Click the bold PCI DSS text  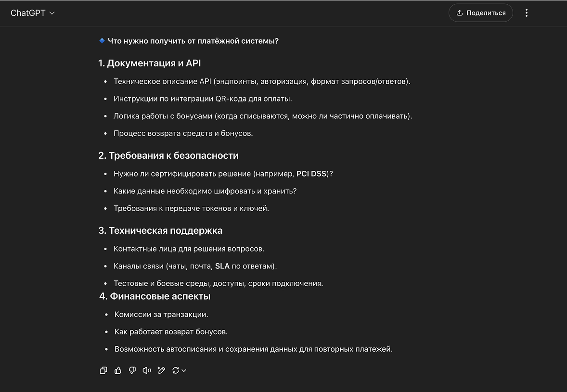309,174
